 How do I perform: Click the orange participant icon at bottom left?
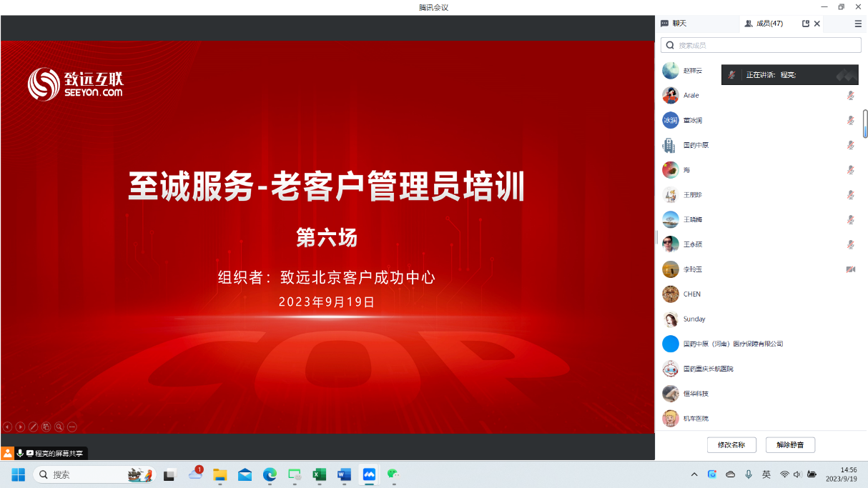pyautogui.click(x=7, y=453)
